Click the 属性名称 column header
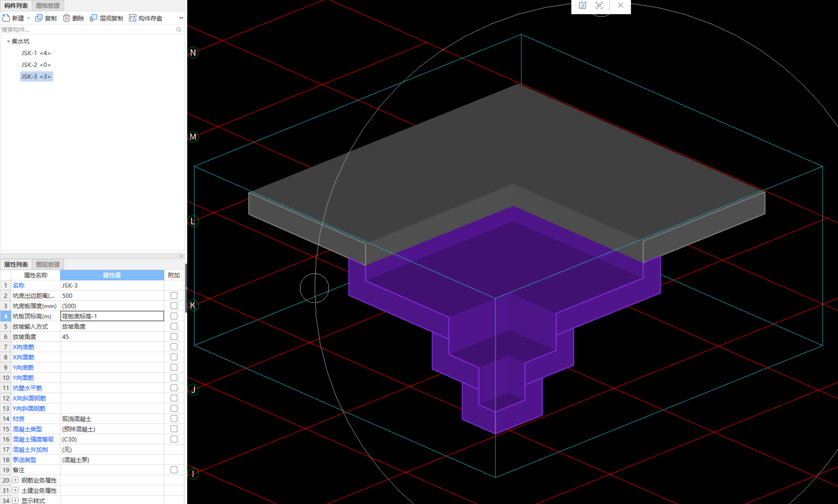This screenshot has height=504, width=838. [36, 275]
